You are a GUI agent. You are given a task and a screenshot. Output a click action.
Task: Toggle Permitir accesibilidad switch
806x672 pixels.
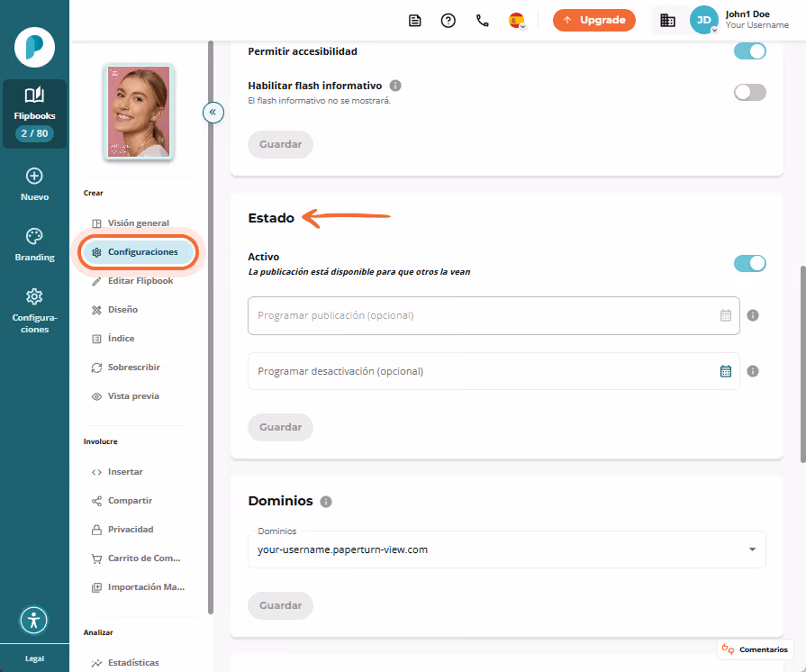coord(749,51)
